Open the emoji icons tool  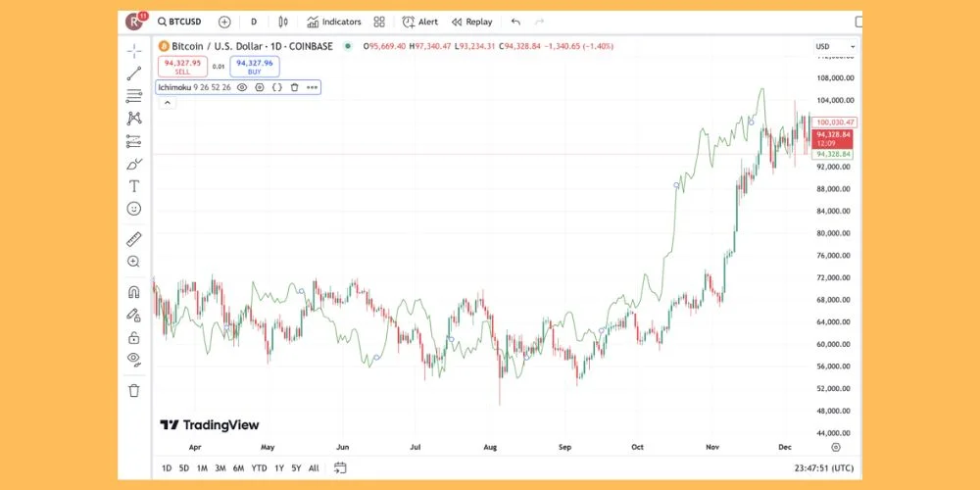[134, 209]
